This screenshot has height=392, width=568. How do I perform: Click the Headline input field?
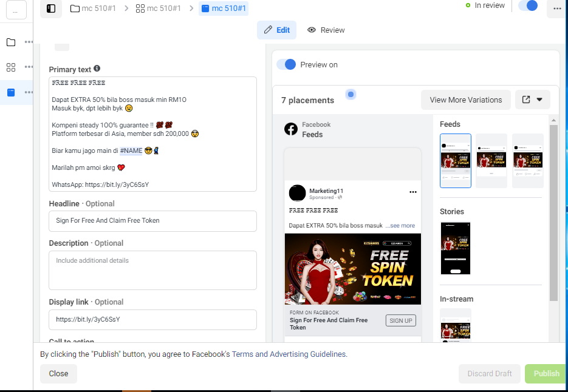[x=153, y=221]
